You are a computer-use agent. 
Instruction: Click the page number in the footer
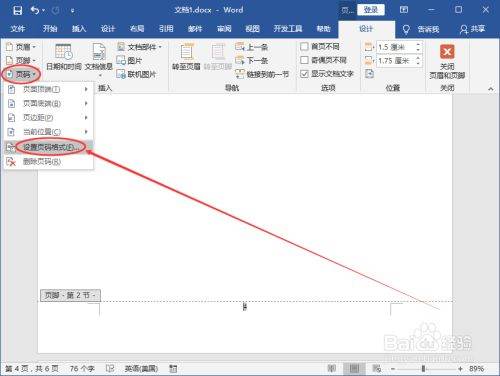point(245,306)
